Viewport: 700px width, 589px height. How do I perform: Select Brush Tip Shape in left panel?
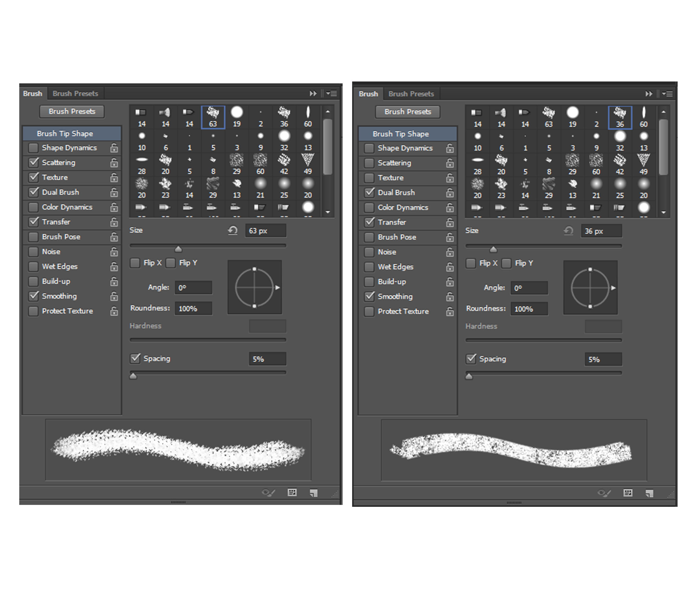point(65,133)
